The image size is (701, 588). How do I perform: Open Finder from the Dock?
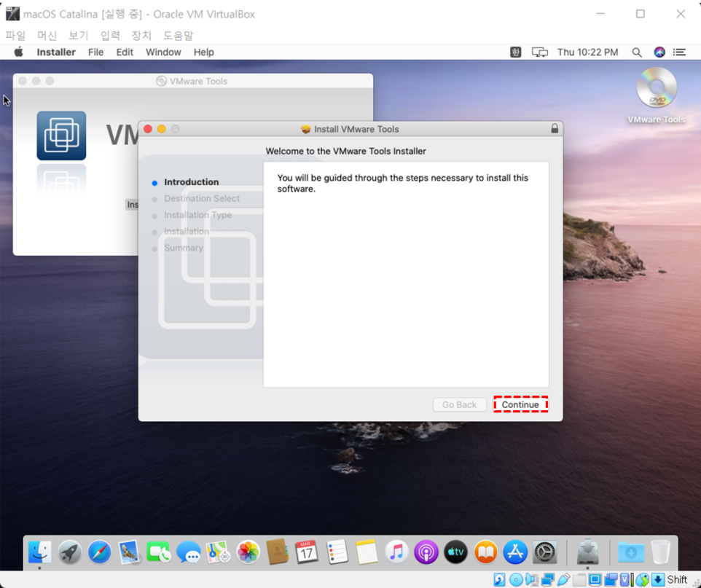40,552
